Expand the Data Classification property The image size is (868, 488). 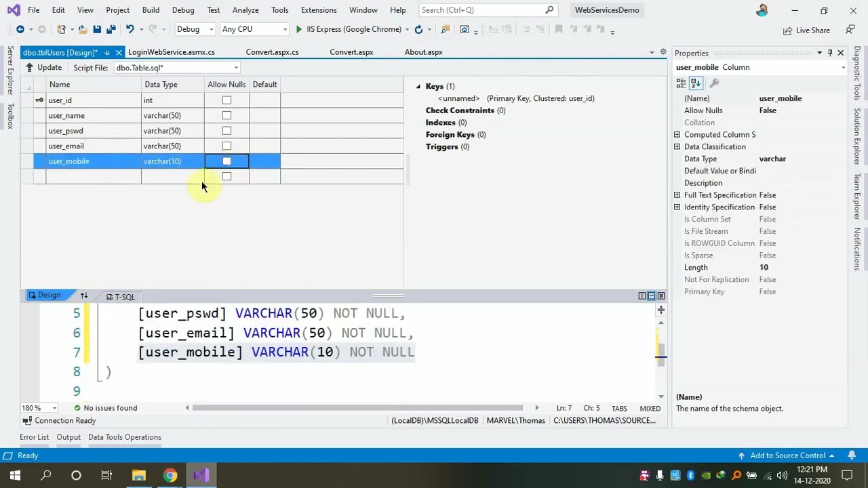pyautogui.click(x=677, y=146)
